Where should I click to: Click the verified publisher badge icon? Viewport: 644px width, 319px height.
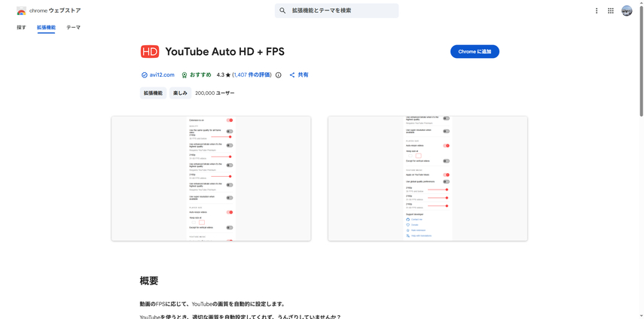[144, 75]
